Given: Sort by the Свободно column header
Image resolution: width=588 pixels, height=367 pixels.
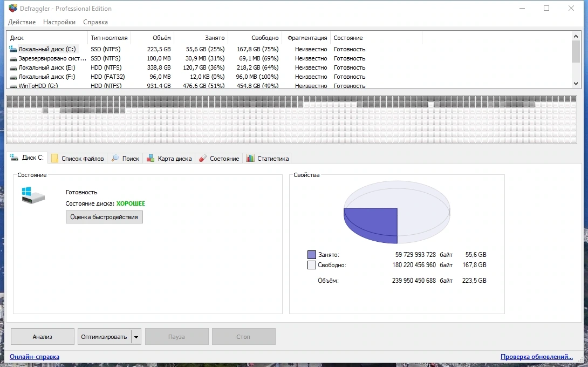Looking at the screenshot, I should point(255,38).
